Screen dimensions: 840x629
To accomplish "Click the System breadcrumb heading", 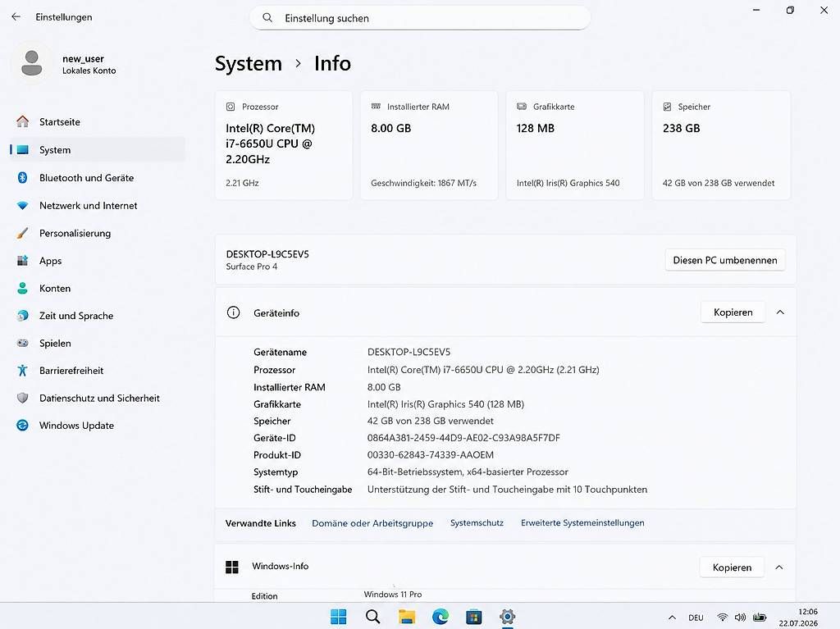I will (x=248, y=63).
